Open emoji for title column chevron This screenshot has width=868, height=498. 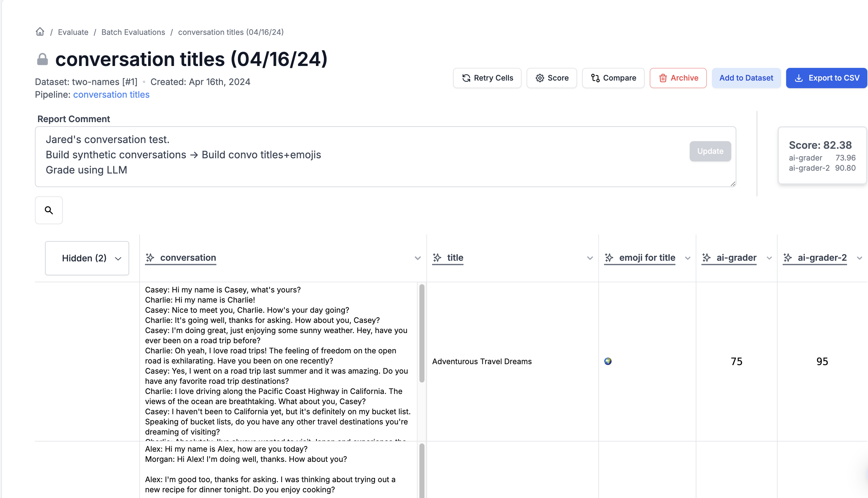(x=688, y=258)
